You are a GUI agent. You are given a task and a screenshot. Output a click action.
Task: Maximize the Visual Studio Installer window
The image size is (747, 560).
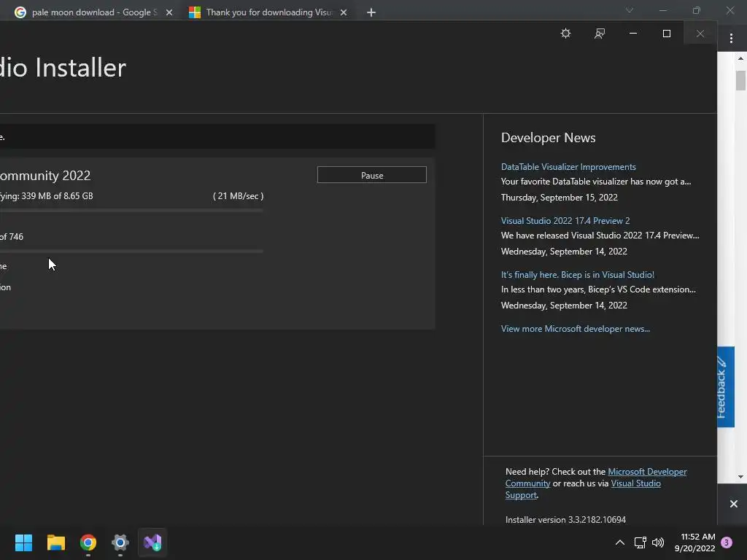click(667, 34)
